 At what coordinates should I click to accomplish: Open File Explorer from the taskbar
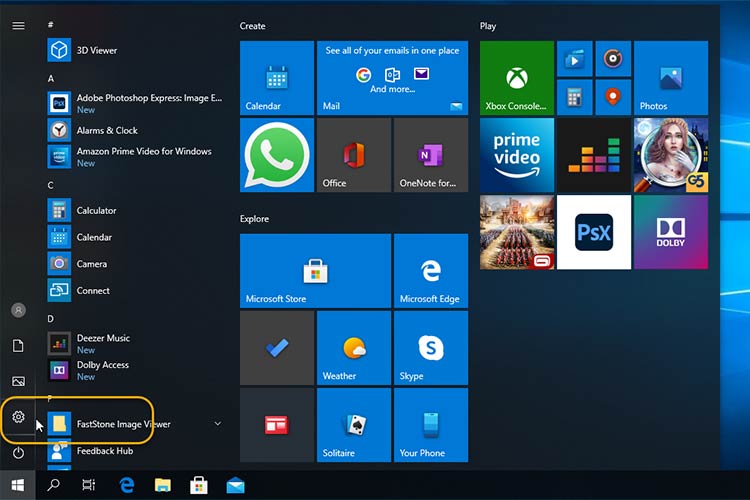[163, 485]
